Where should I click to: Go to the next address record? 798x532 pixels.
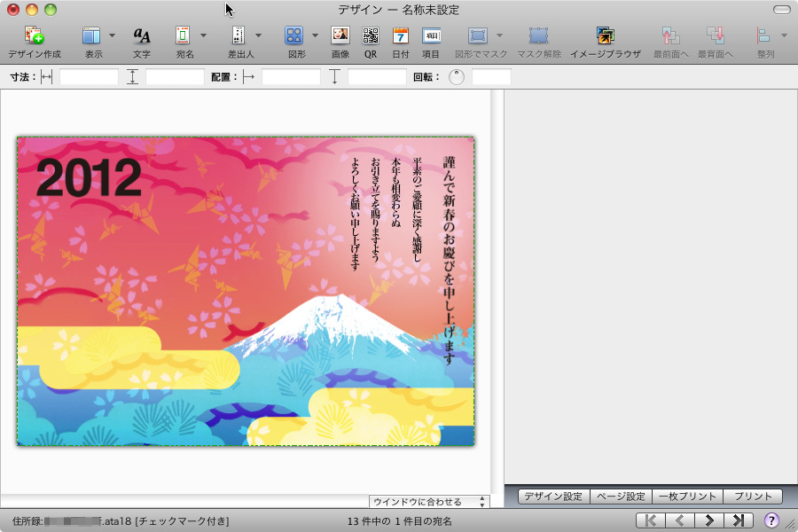708,520
